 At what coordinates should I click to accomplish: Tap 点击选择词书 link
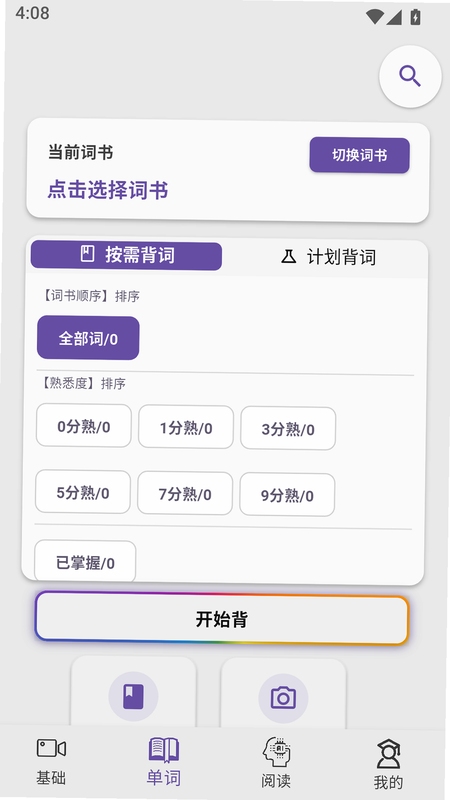point(108,190)
